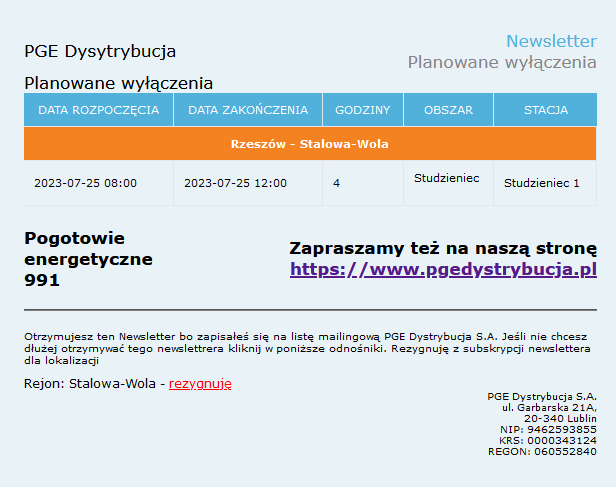Click the Rejon: Stalowa-Wola label
This screenshot has height=487, width=616.
point(90,384)
